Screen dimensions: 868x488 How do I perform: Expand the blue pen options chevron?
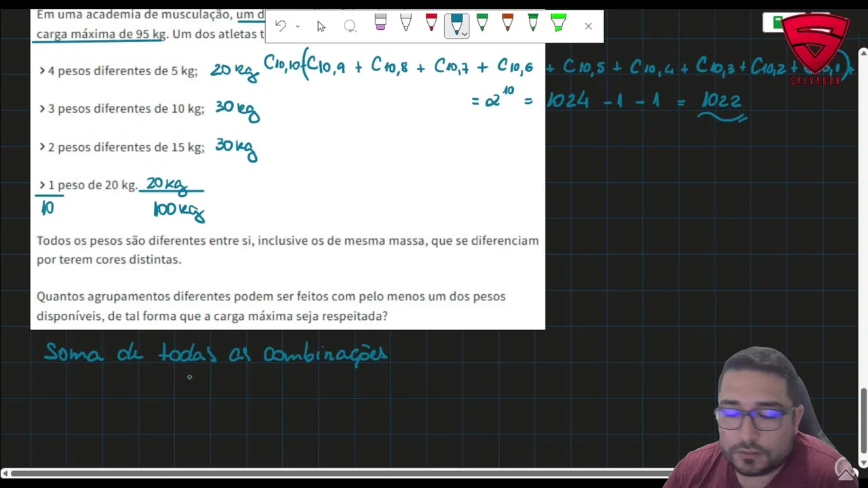[x=465, y=34]
